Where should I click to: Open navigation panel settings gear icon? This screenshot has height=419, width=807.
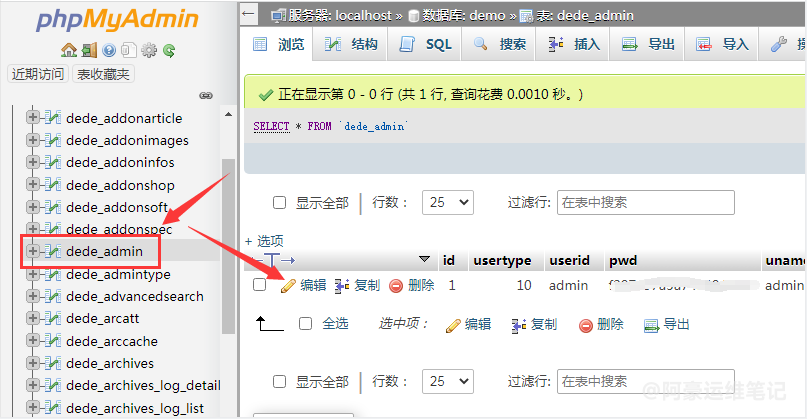[149, 50]
